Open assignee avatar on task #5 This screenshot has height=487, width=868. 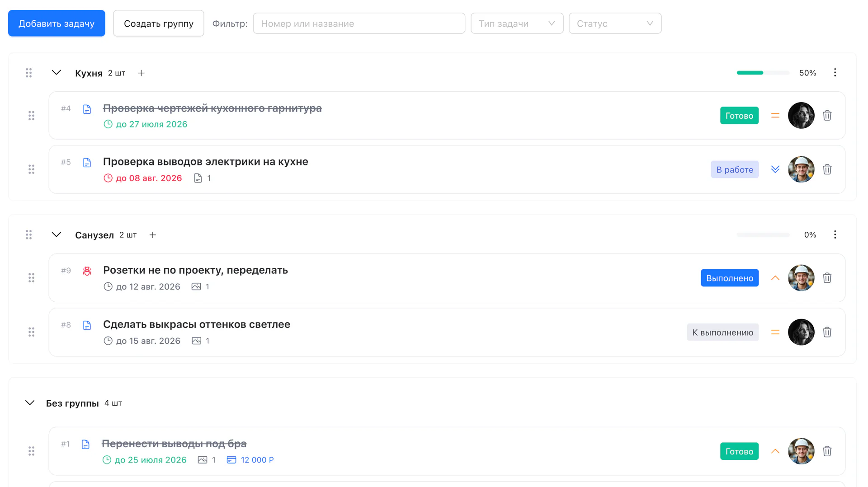[x=801, y=169]
